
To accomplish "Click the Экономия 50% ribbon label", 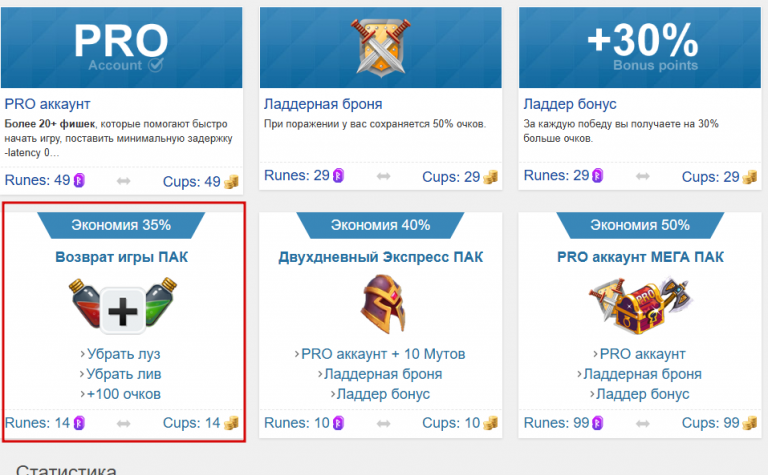I will pyautogui.click(x=640, y=225).
